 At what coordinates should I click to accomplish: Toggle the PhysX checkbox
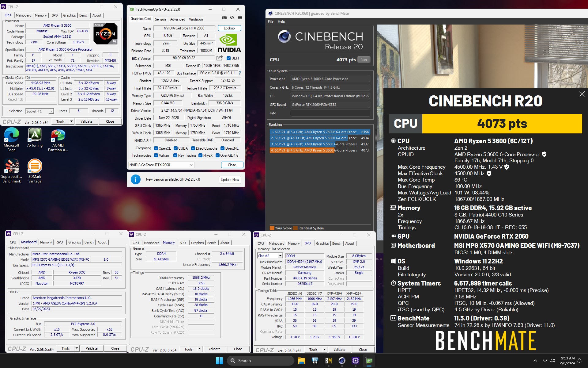point(201,155)
